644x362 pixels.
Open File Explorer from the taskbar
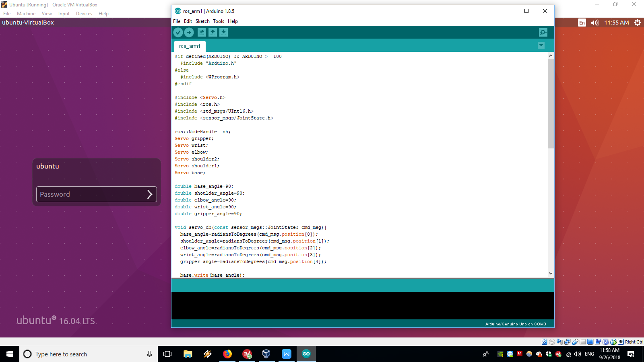coord(188,354)
